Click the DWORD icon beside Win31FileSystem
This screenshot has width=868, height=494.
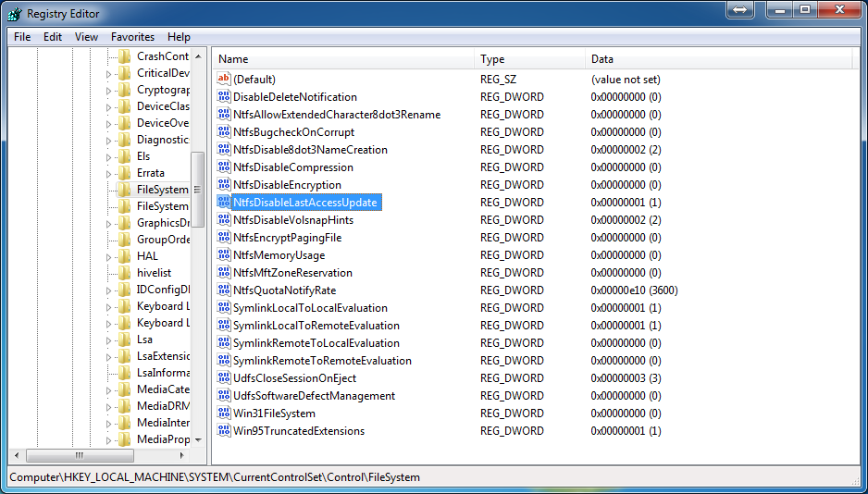(x=223, y=414)
